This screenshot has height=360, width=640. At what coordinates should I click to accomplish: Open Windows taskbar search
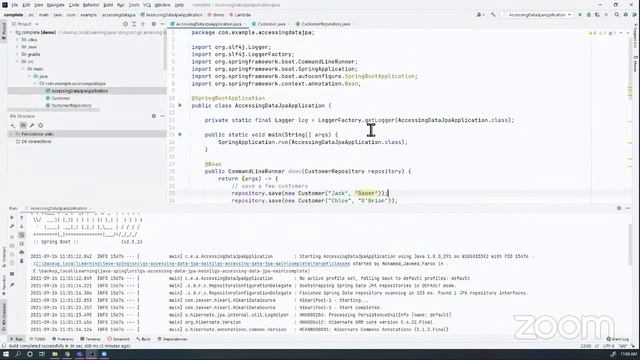coord(18,354)
